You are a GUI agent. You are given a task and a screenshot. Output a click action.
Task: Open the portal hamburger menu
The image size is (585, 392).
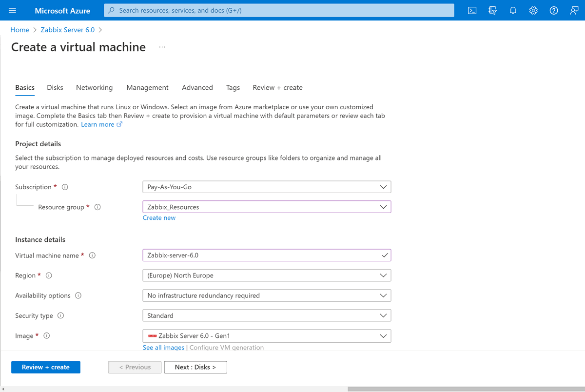[x=13, y=10]
